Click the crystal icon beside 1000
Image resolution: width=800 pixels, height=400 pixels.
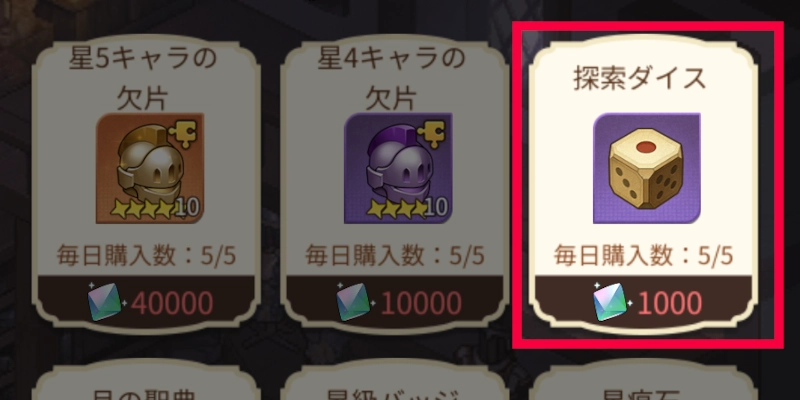(611, 302)
